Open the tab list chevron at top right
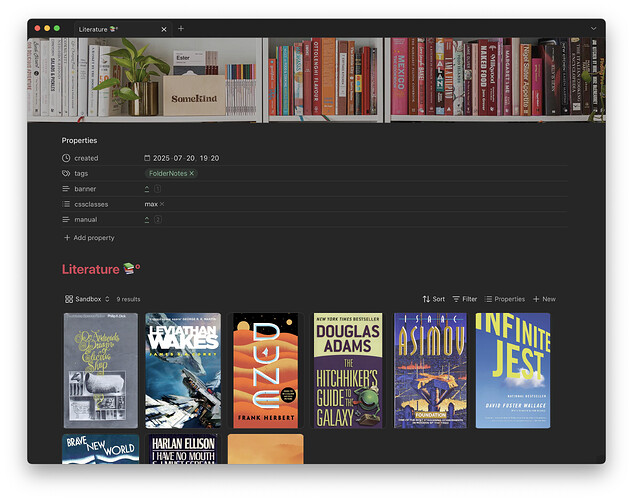This screenshot has width=633, height=500. click(593, 29)
